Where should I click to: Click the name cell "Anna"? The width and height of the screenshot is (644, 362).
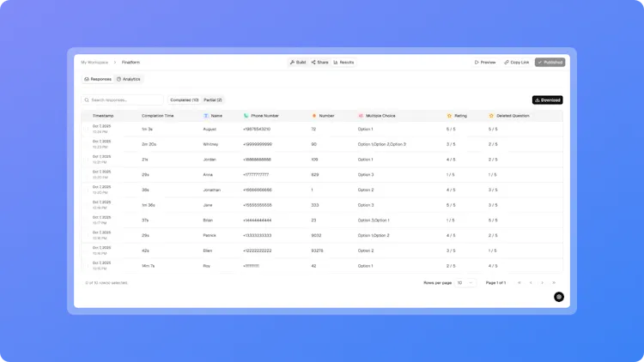point(208,175)
